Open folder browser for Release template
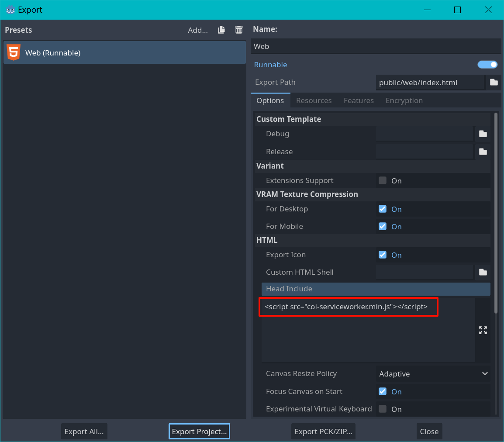 pos(483,152)
